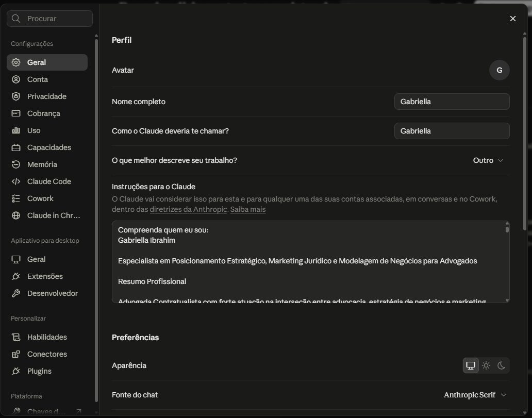Close the settings dialog with the X
Viewport: 532px width, 418px height.
512,19
